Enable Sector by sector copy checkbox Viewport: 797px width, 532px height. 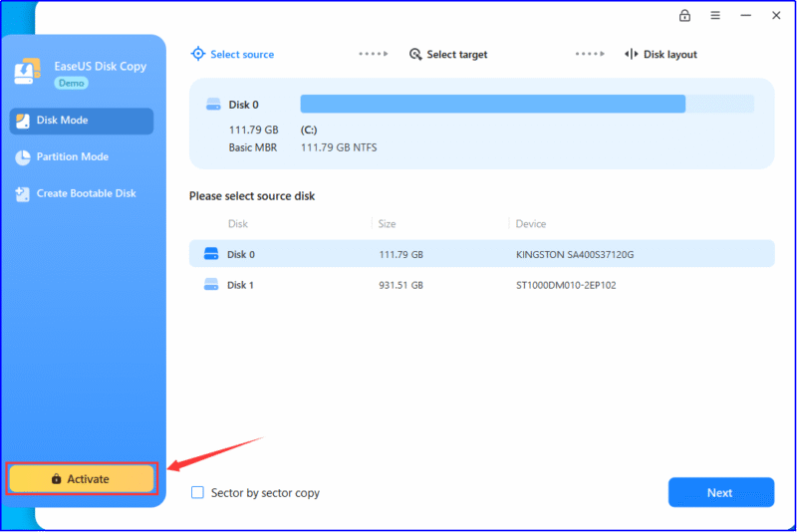coord(197,492)
